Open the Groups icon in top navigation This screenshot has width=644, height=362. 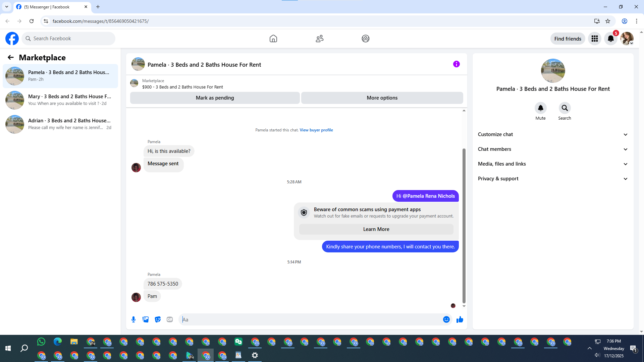pos(366,39)
